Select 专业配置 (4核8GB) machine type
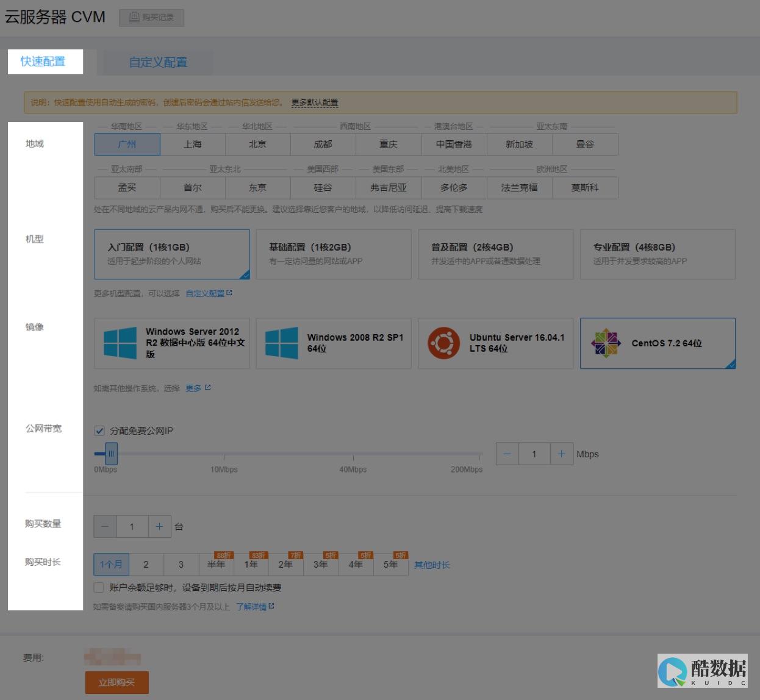Viewport: 760px width, 700px height. (658, 254)
